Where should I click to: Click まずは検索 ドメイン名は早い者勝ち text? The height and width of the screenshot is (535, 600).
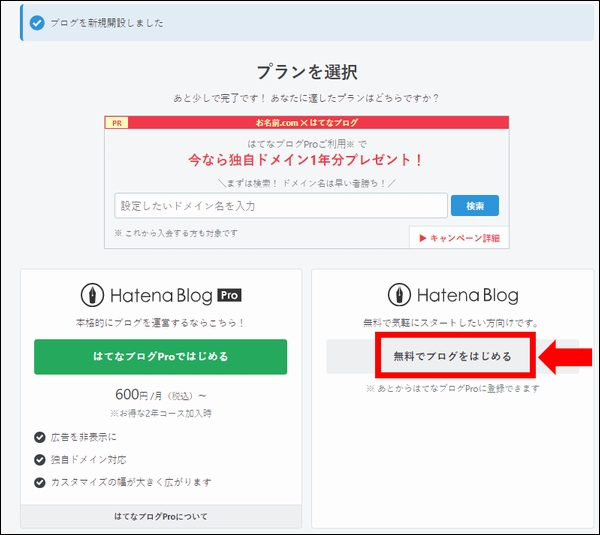click(x=307, y=184)
